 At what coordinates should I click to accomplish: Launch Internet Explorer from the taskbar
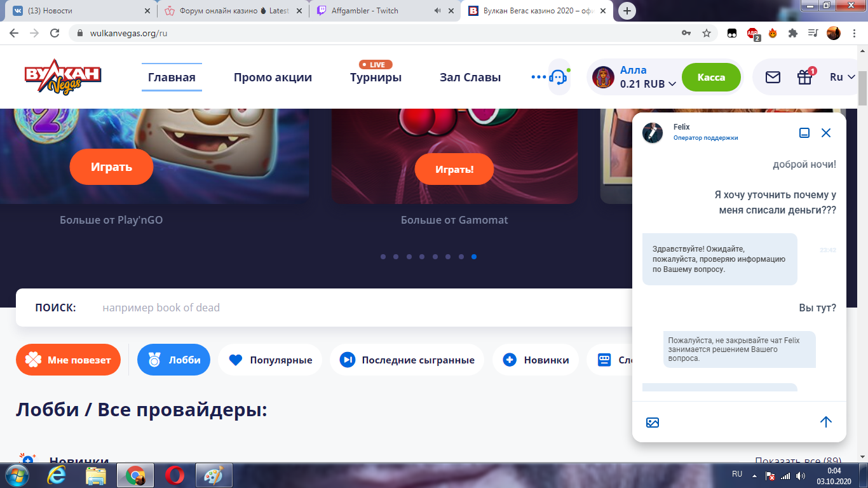tap(57, 475)
